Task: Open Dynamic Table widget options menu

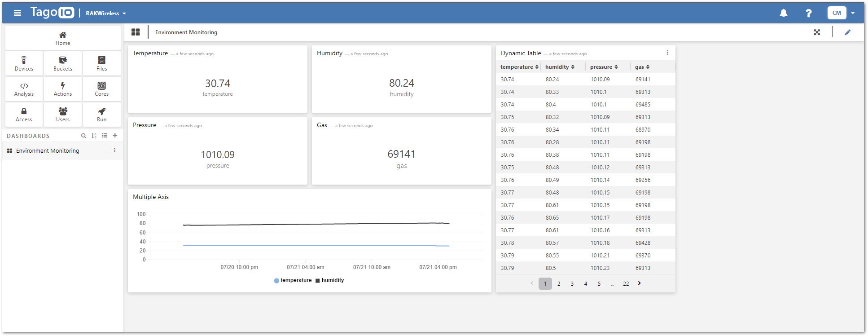Action: point(667,53)
